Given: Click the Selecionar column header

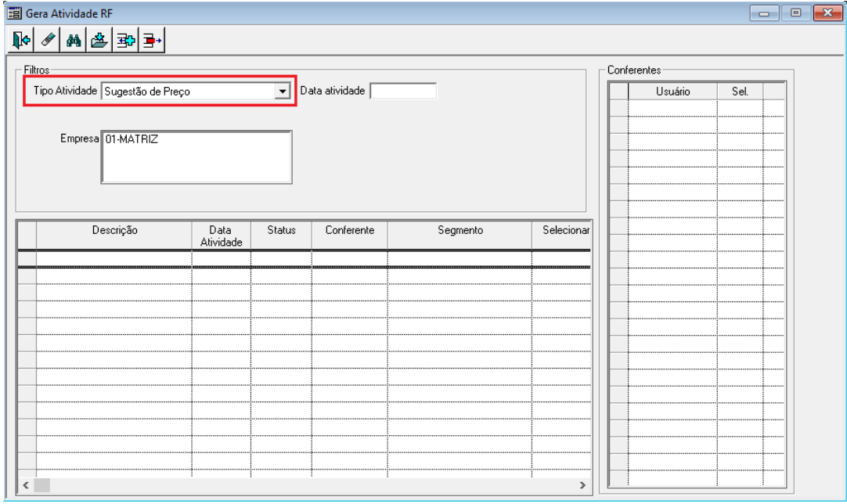Looking at the screenshot, I should [x=562, y=236].
